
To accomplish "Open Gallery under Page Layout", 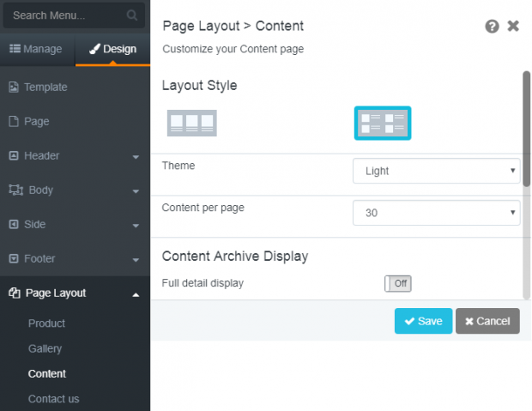I will pyautogui.click(x=45, y=348).
